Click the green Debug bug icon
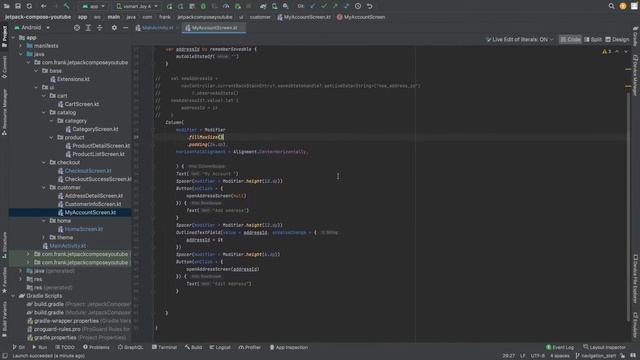The height and width of the screenshot is (360, 640). point(203,6)
